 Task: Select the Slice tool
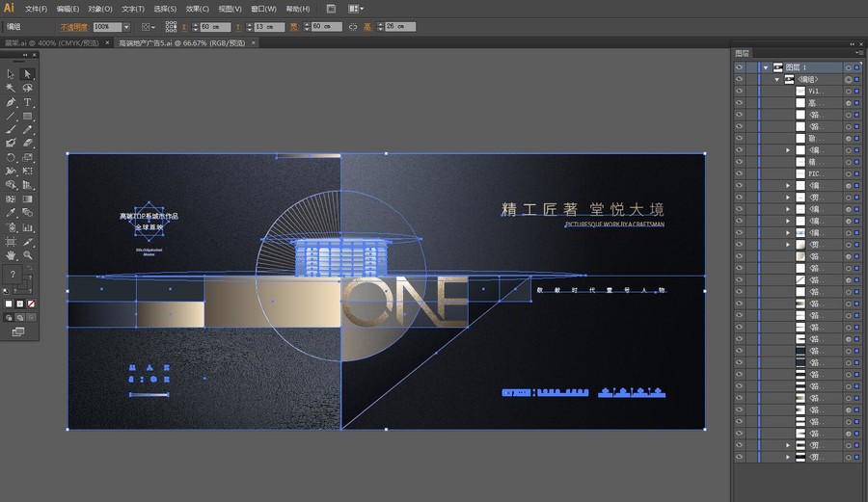(27, 242)
